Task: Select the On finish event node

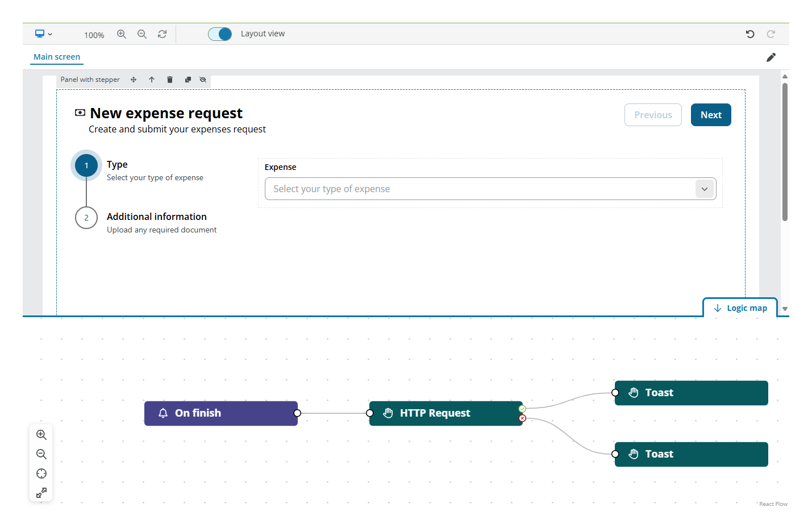Action: click(220, 413)
